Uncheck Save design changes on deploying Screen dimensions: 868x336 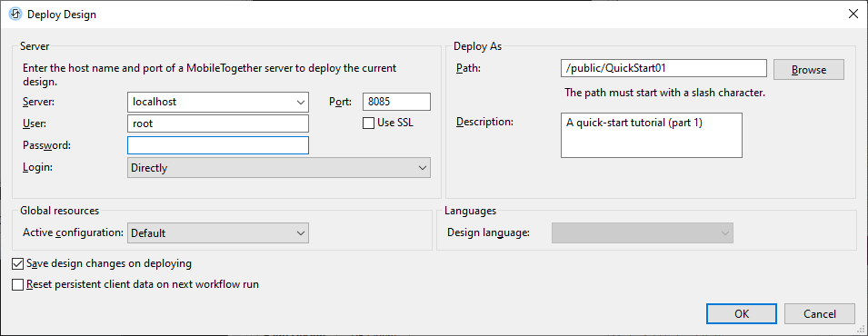(17, 263)
